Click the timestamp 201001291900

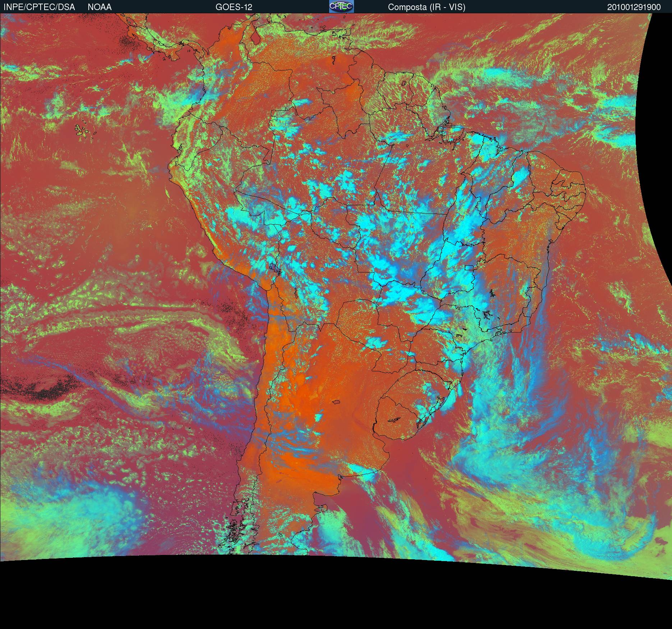point(634,7)
